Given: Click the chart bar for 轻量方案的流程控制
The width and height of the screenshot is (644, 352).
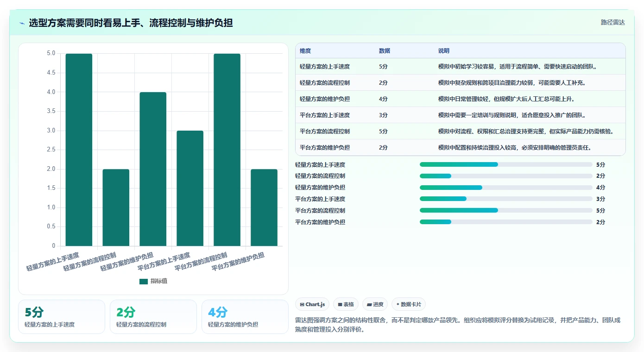Looking at the screenshot, I should click(x=116, y=207).
